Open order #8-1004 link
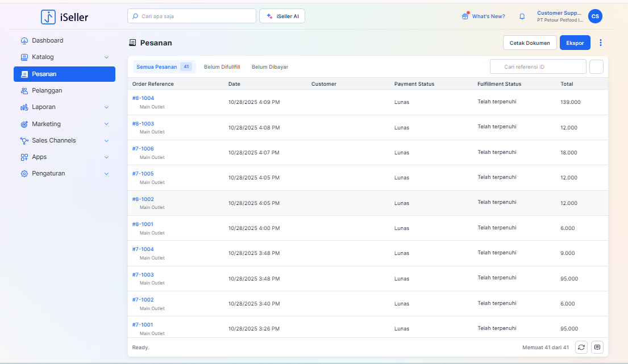Screen dimensions: 628x364 (x=143, y=98)
